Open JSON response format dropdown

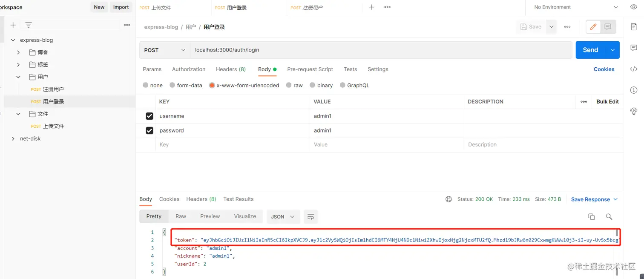[x=283, y=217]
